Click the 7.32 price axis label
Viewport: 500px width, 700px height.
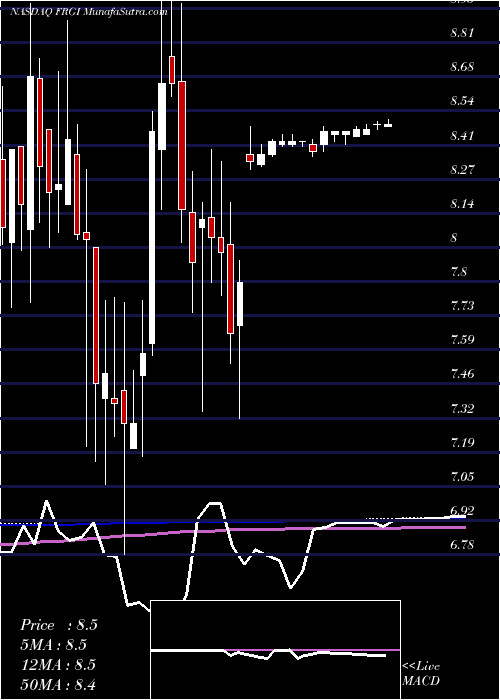pyautogui.click(x=462, y=408)
